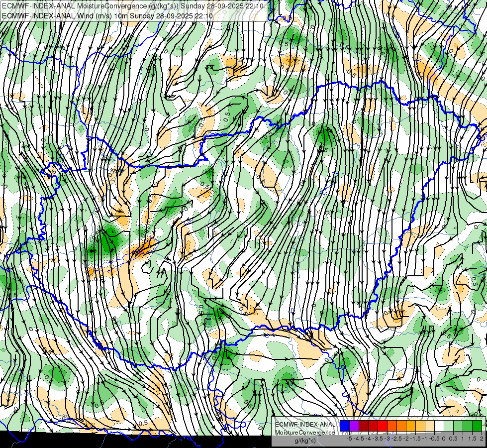Click the medium green swatch between 1 and 1.5
The image size is (487, 448).
468,426
